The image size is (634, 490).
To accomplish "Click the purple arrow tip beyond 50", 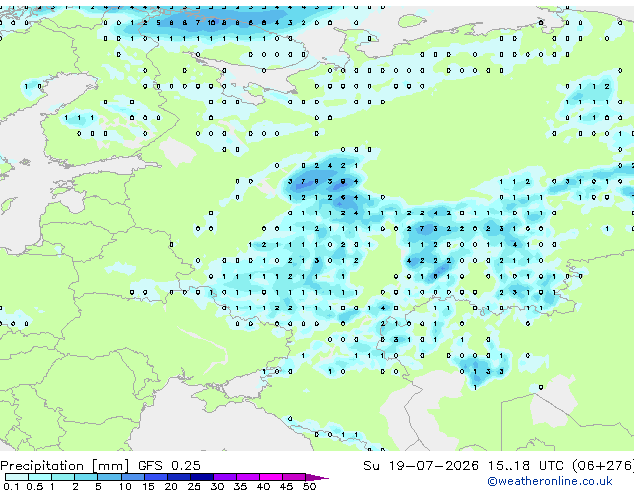I will point(317,477).
